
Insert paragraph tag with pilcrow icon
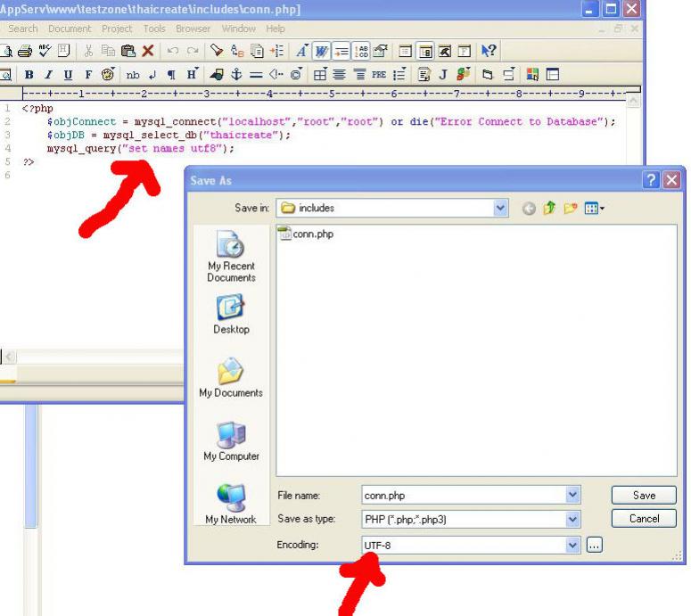click(171, 75)
